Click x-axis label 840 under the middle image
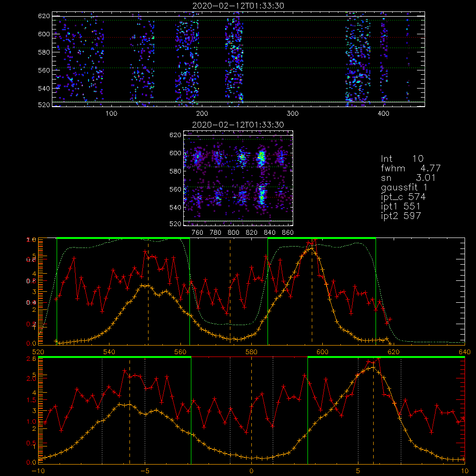 (269, 233)
